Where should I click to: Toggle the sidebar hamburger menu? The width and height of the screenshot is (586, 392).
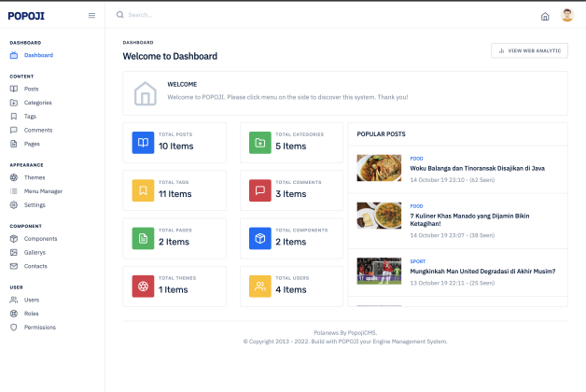point(91,16)
